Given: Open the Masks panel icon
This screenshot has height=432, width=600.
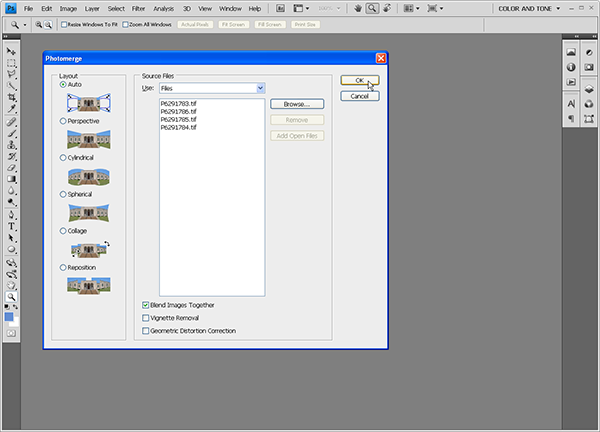Looking at the screenshot, I should pyautogui.click(x=589, y=67).
